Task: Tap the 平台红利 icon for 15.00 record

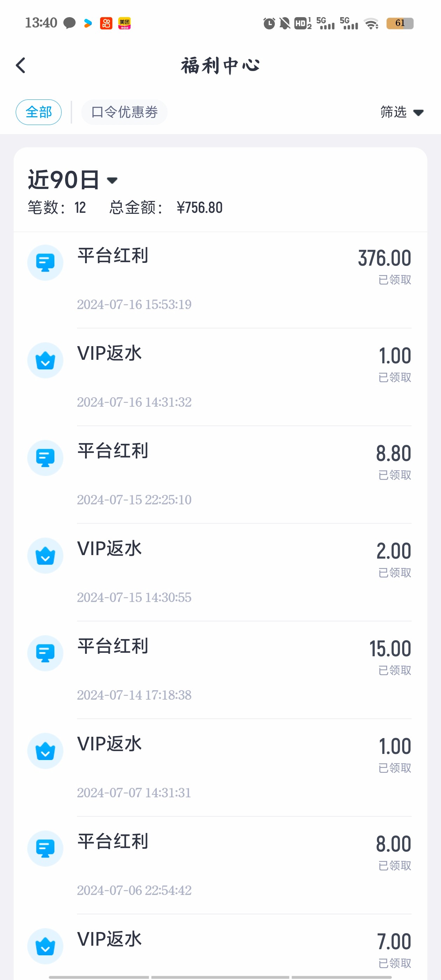Action: (x=45, y=653)
